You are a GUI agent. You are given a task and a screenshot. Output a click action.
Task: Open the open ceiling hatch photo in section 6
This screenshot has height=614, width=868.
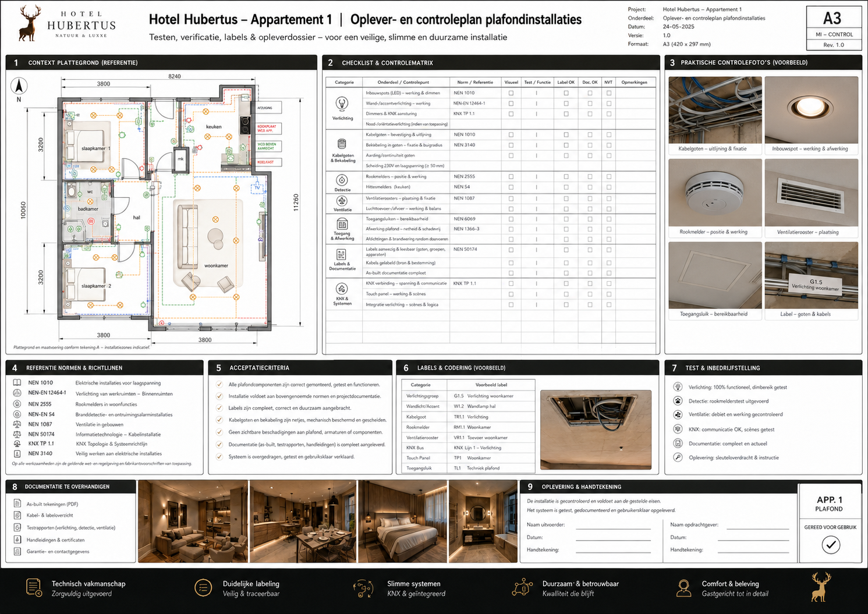pos(596,430)
